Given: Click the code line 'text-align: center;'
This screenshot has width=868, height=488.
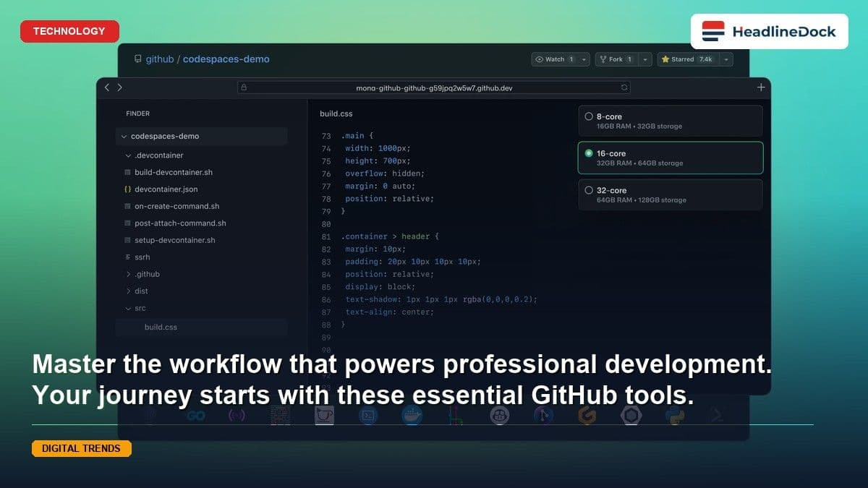Looking at the screenshot, I should coord(389,312).
